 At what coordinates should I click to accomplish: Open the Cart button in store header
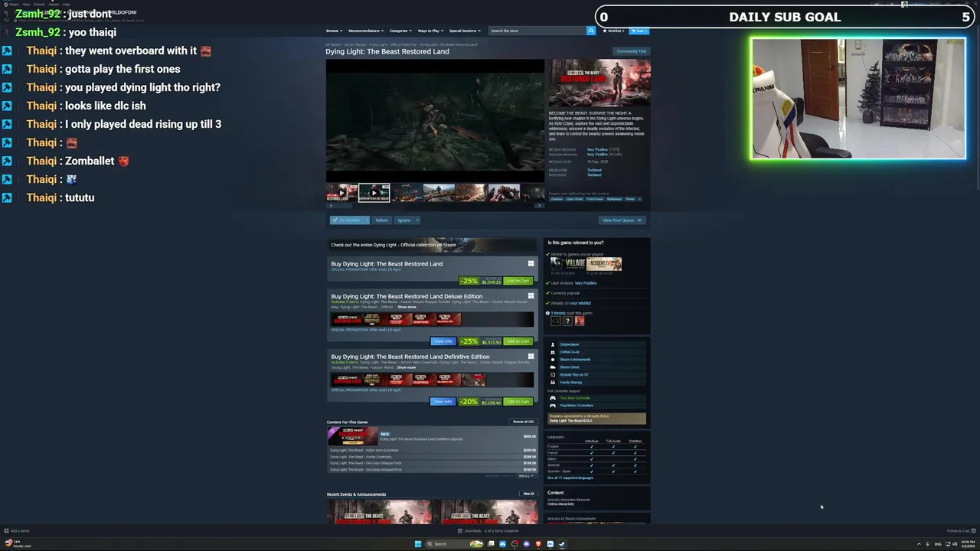tap(639, 31)
